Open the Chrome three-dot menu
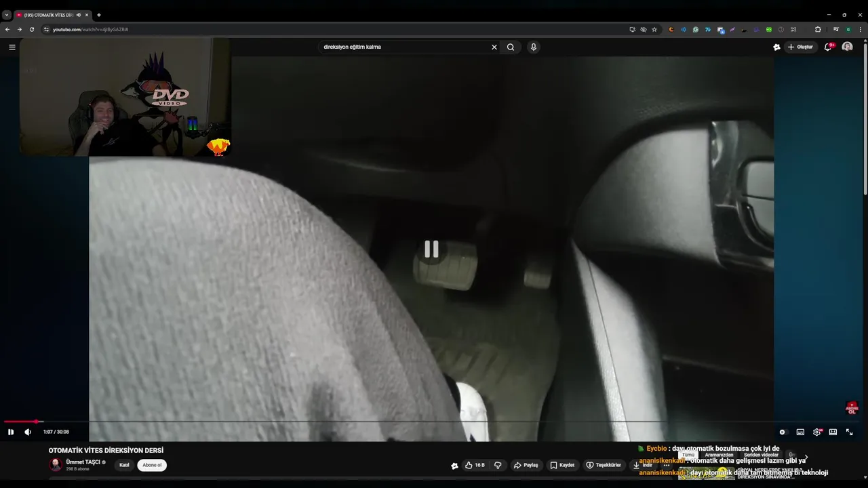 (861, 29)
